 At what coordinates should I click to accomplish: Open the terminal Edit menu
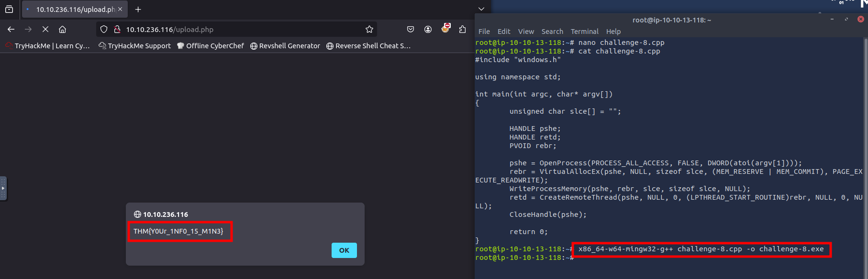[504, 32]
